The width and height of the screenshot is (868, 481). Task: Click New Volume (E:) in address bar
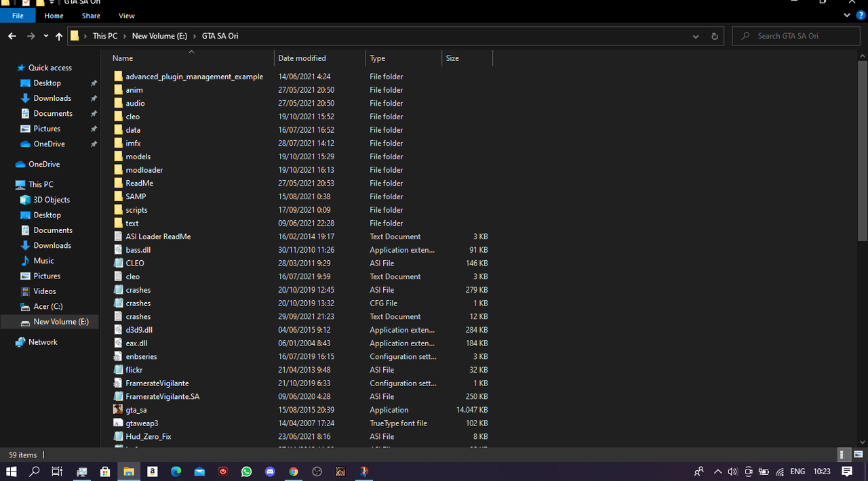pos(159,36)
